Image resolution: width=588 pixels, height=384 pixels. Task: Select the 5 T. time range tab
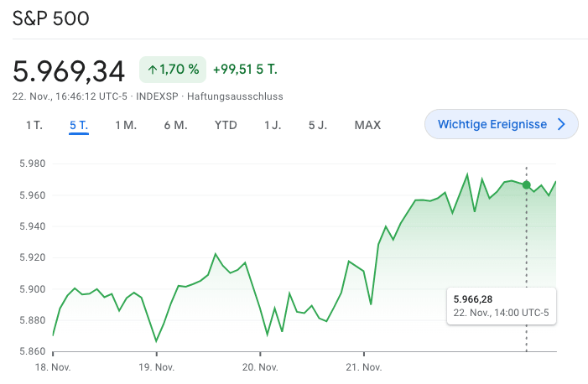[79, 125]
